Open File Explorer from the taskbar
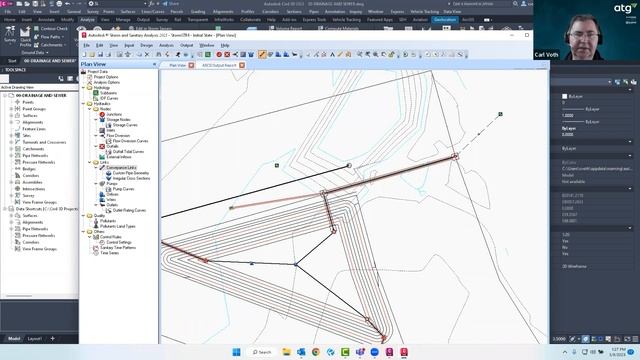 [x=287, y=352]
